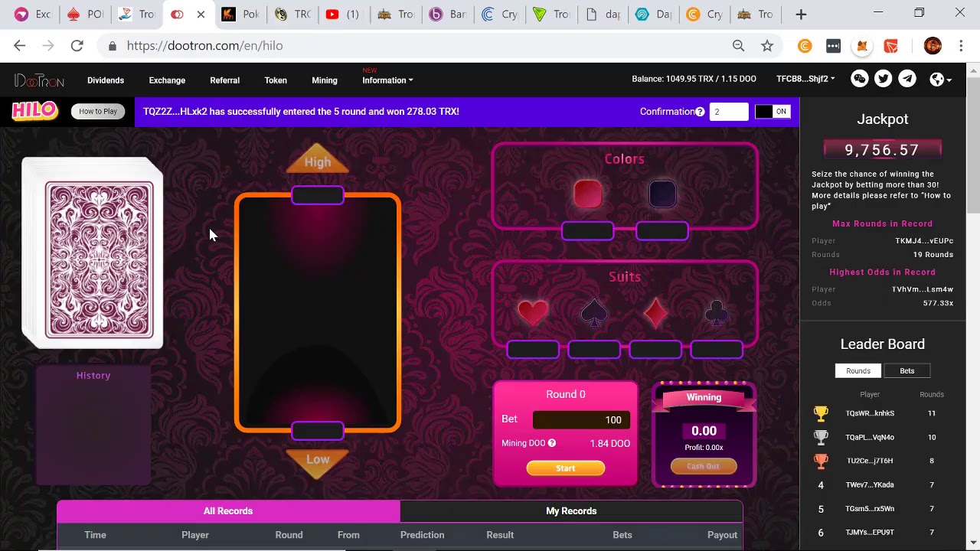This screenshot has width=980, height=551.
Task: Click the yellow Start button
Action: 566,468
